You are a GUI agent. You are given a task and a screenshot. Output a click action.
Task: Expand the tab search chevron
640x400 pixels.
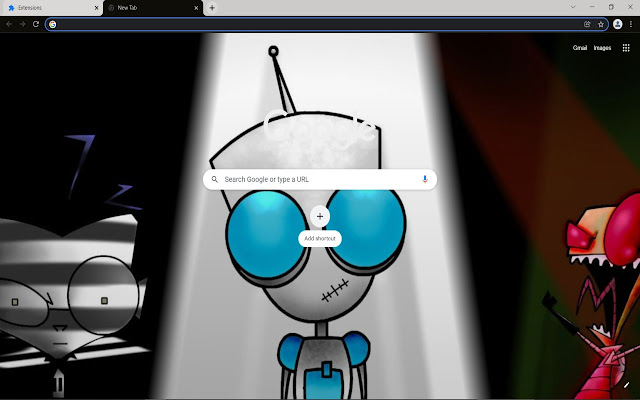tap(573, 7)
